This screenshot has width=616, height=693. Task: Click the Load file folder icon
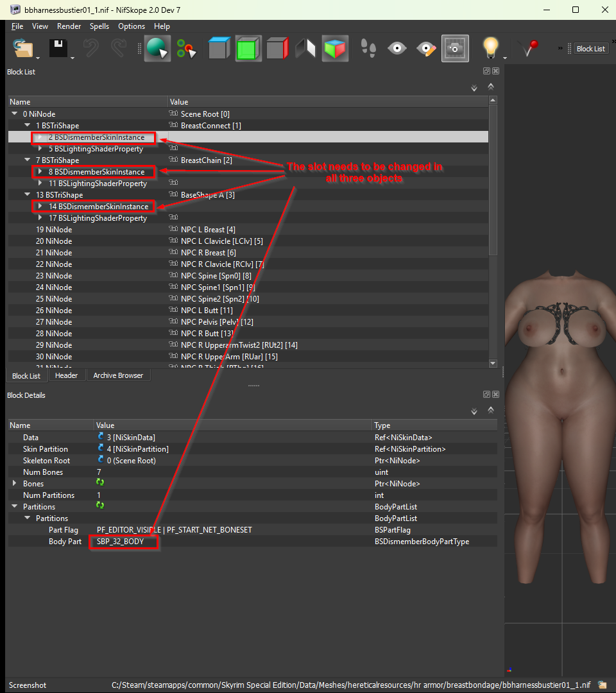click(x=23, y=47)
